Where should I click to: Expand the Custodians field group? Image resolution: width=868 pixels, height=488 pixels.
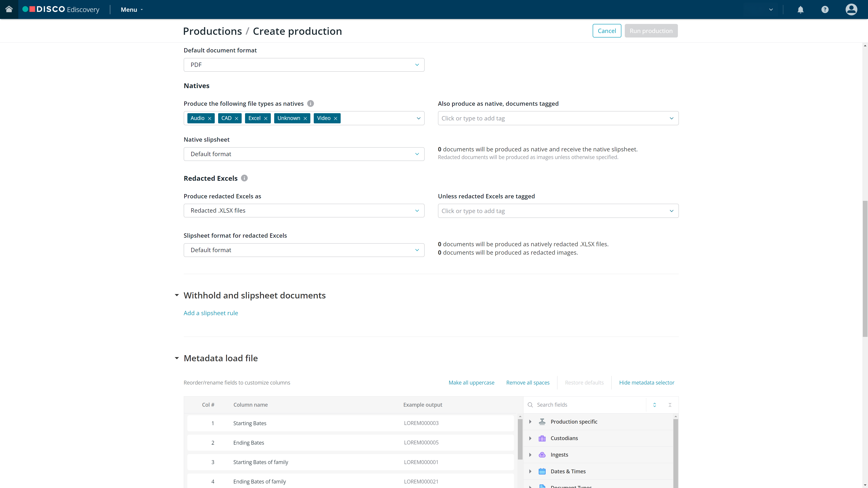[530, 438]
